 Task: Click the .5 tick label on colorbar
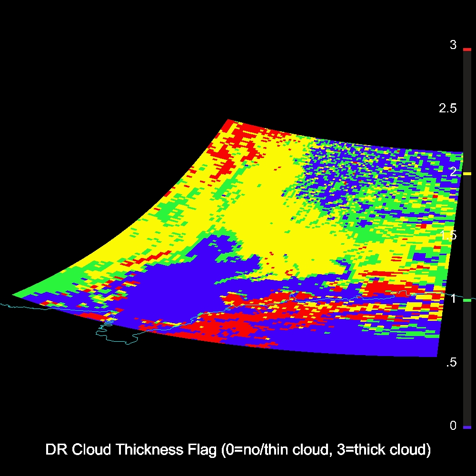click(451, 363)
